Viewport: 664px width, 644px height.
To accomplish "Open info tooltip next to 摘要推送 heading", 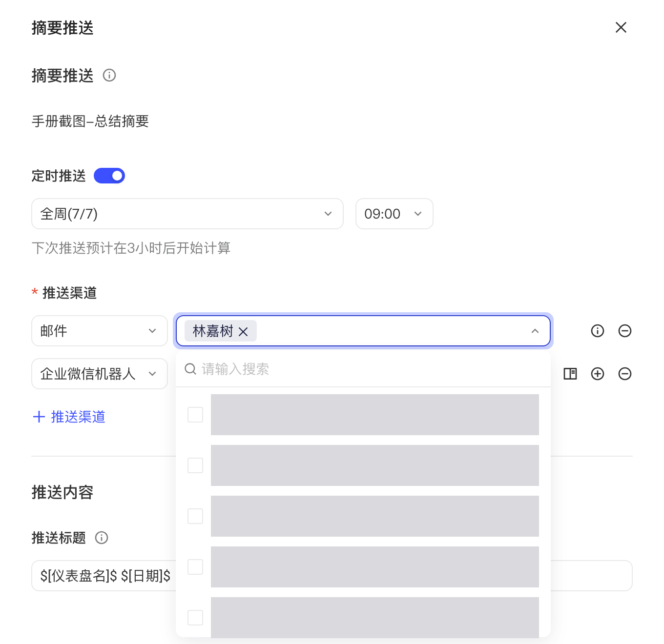I will [109, 75].
